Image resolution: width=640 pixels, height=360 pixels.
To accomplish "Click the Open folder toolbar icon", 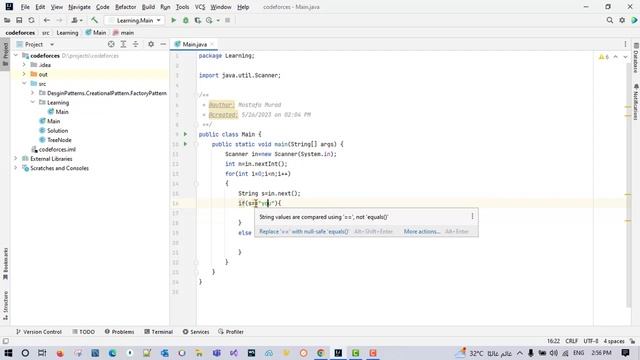I will 7,20.
